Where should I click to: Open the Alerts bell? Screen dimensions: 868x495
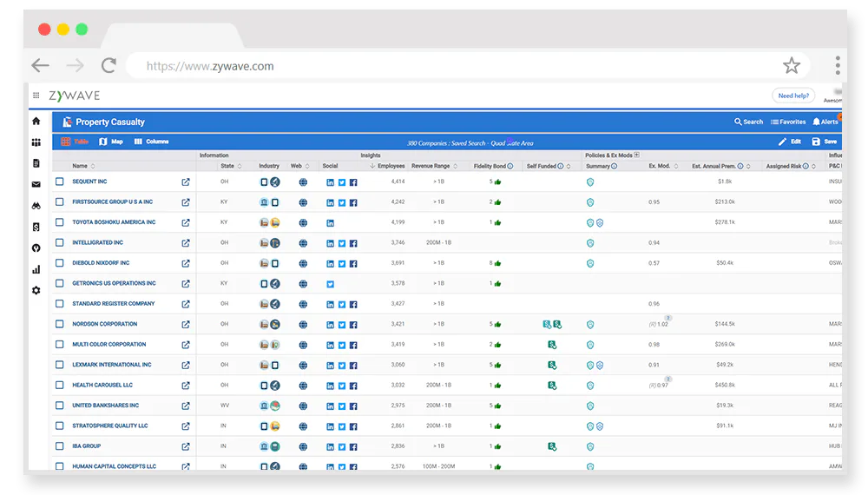coord(825,122)
